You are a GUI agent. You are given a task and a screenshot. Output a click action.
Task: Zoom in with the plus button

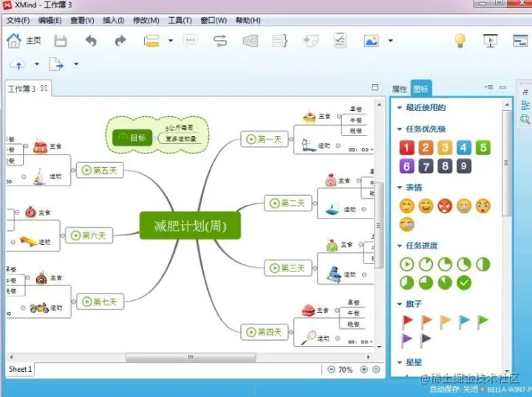click(x=364, y=370)
